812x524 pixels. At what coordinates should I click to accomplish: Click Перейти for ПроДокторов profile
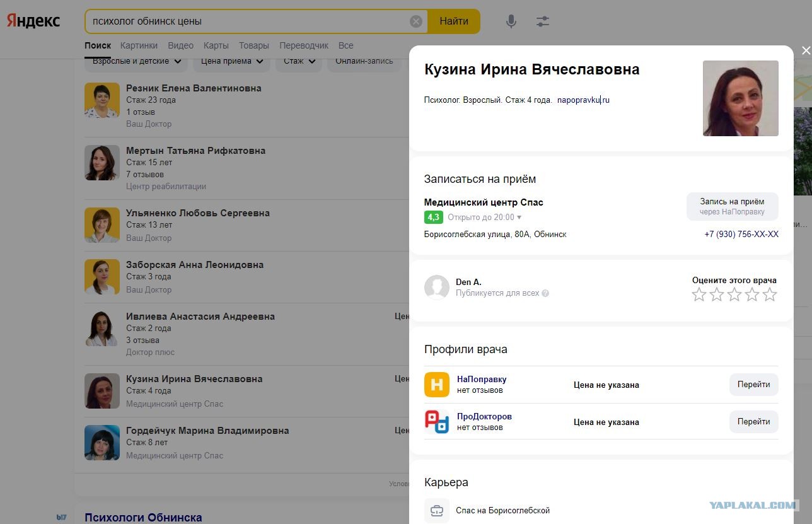point(754,422)
